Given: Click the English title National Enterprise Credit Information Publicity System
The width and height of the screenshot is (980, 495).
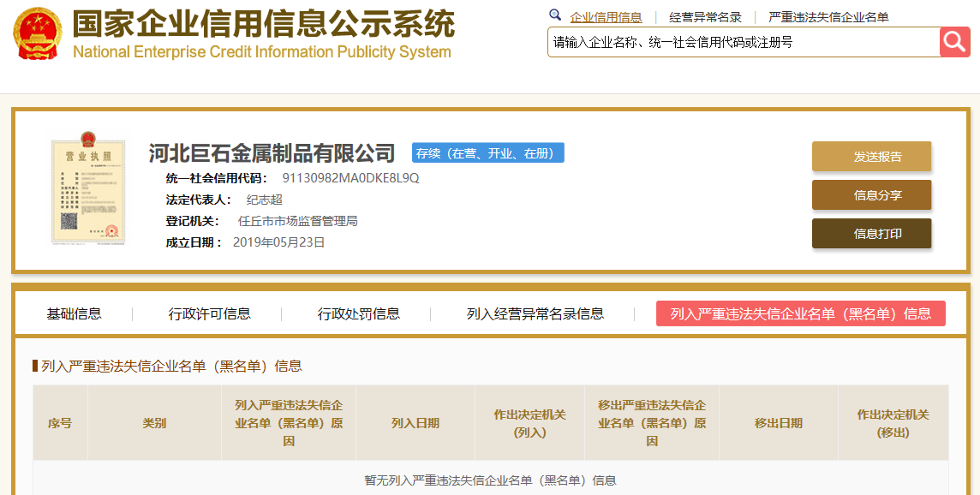Looking at the screenshot, I should (x=262, y=52).
